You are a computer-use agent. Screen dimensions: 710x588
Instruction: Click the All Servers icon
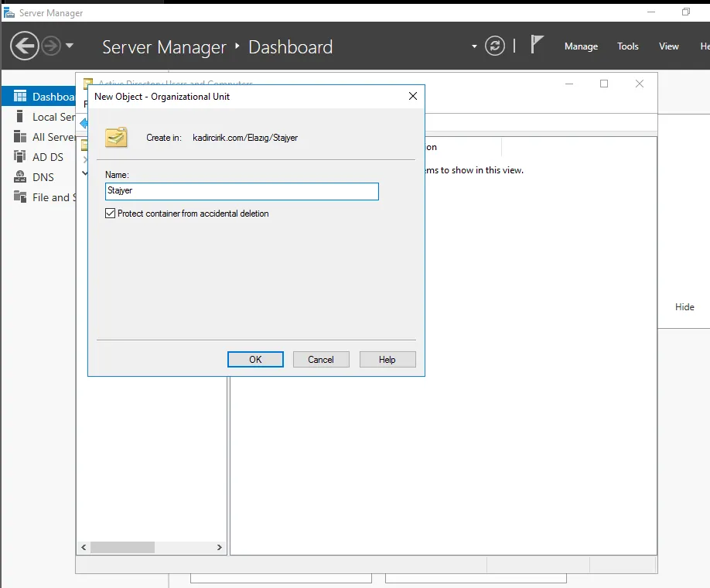coord(20,136)
